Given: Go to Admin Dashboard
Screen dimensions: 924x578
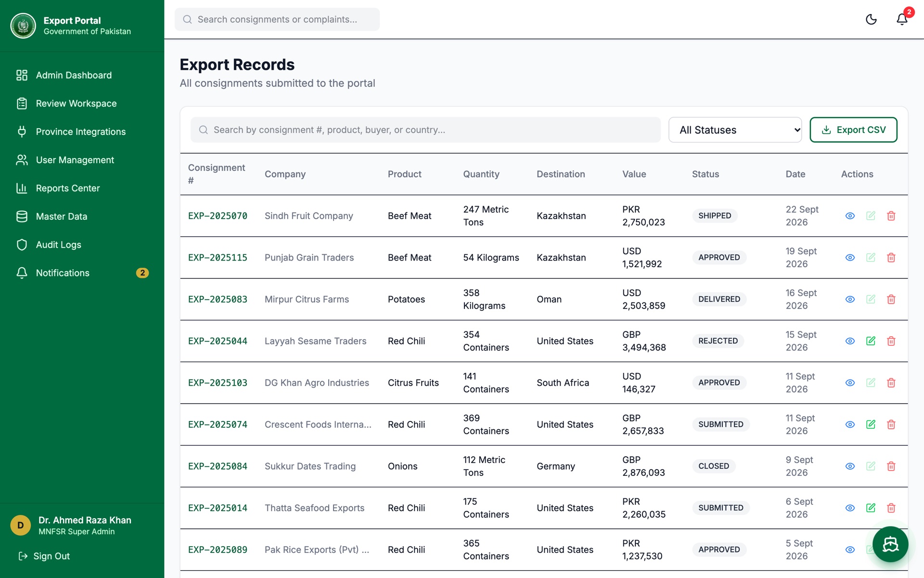Looking at the screenshot, I should click(x=82, y=75).
